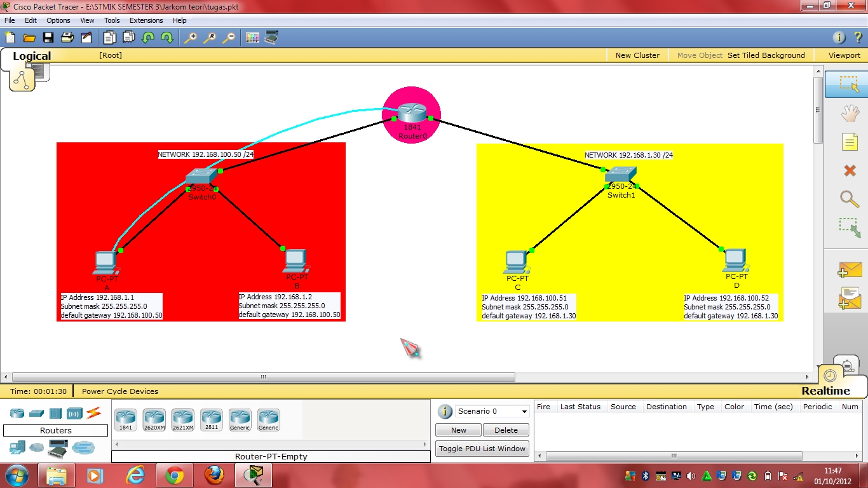The image size is (868, 488).
Task: Switch to the Realtime mode tab
Action: coord(825,391)
